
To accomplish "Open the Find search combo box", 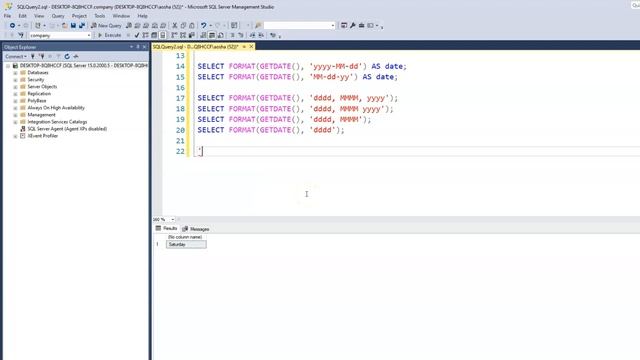I will 299,25.
